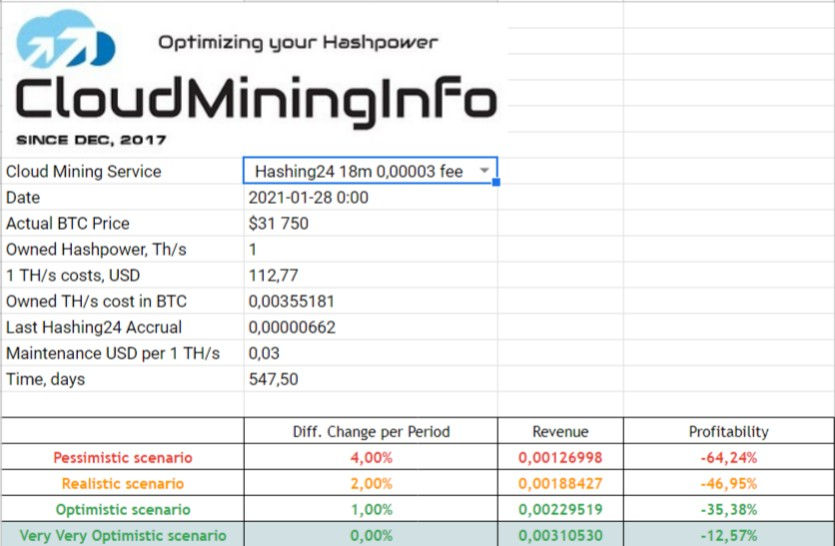This screenshot has height=546, width=835.
Task: Select the 'Time, days' label
Action: [x=45, y=379]
